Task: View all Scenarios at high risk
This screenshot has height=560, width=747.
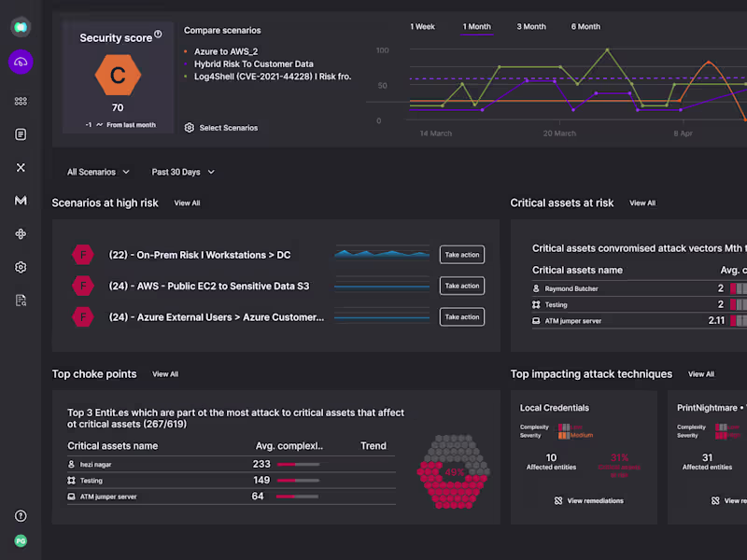Action: pos(187,203)
